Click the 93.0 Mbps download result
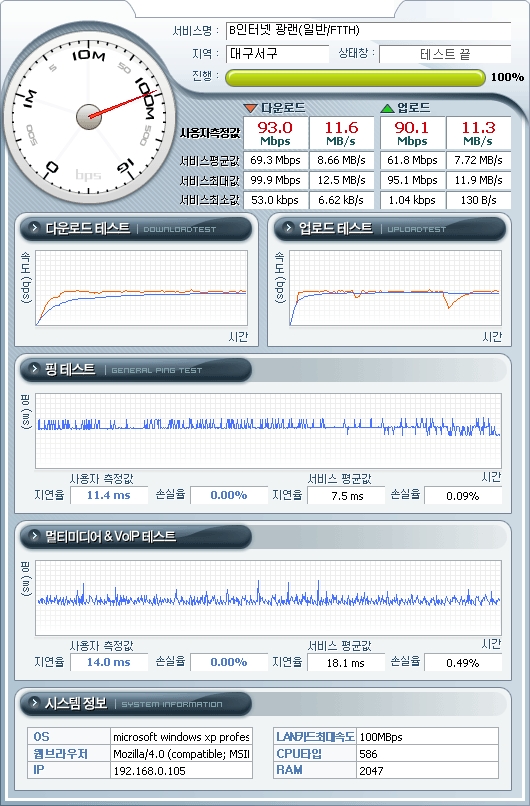 276,133
